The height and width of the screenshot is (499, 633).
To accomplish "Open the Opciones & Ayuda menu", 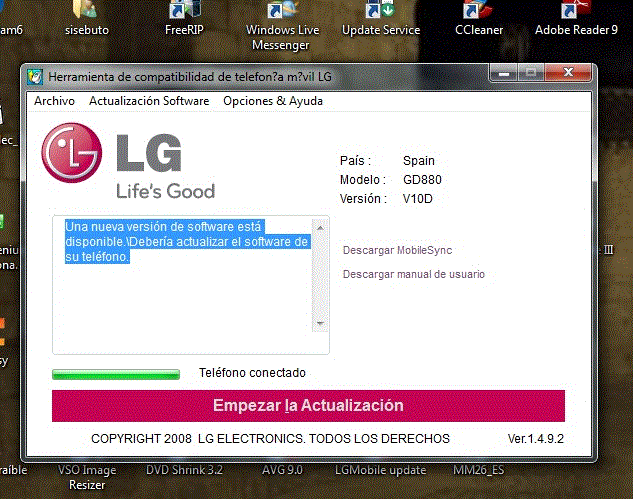I will pos(273,101).
